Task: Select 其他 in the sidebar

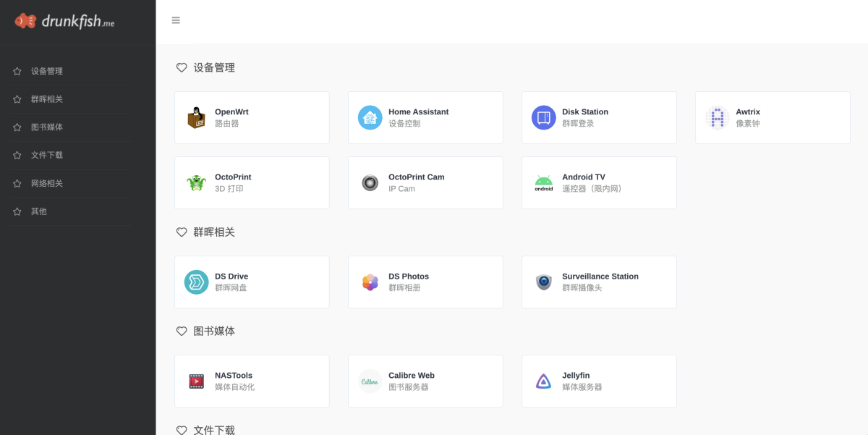Action: pyautogui.click(x=39, y=211)
